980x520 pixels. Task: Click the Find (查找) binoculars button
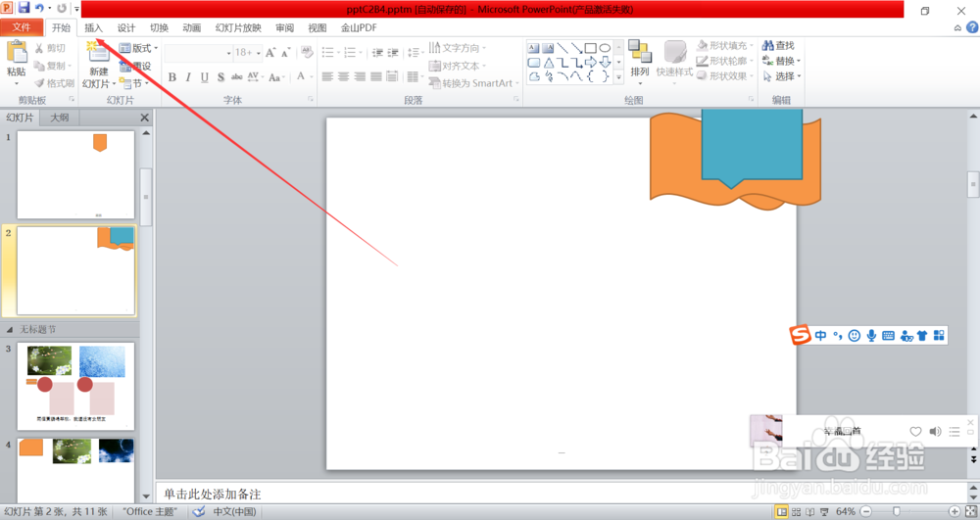pyautogui.click(x=778, y=46)
